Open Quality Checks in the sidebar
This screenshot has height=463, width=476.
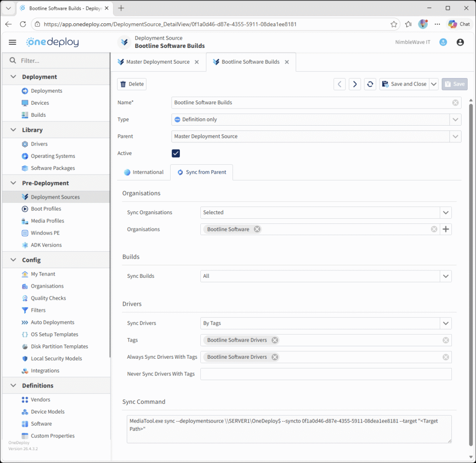pyautogui.click(x=48, y=298)
